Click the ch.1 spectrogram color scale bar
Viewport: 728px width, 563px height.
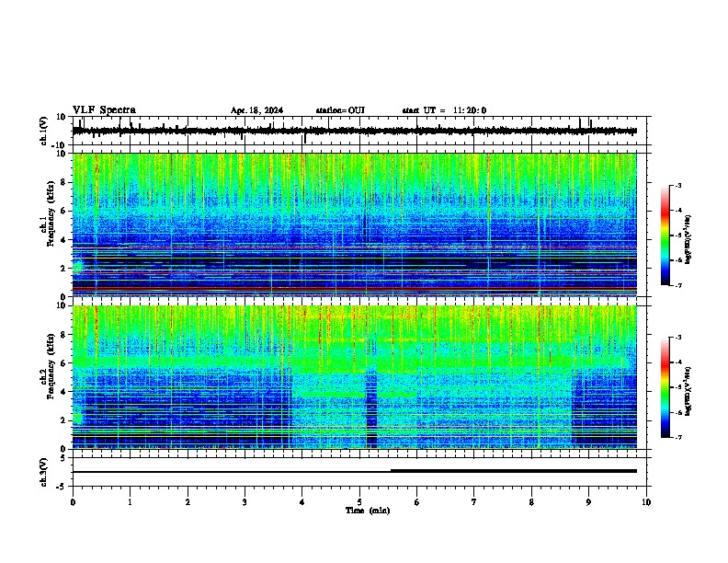pos(665,236)
